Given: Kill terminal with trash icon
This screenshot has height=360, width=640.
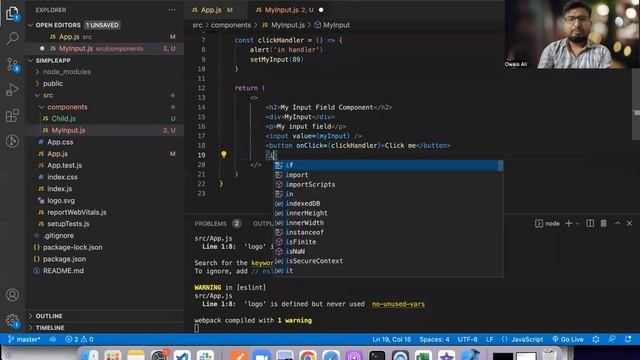Looking at the screenshot, I should point(604,223).
